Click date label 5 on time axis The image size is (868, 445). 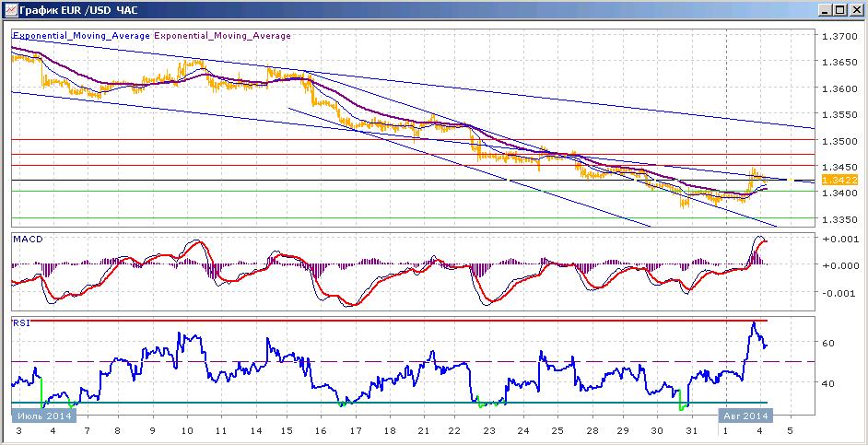(791, 430)
